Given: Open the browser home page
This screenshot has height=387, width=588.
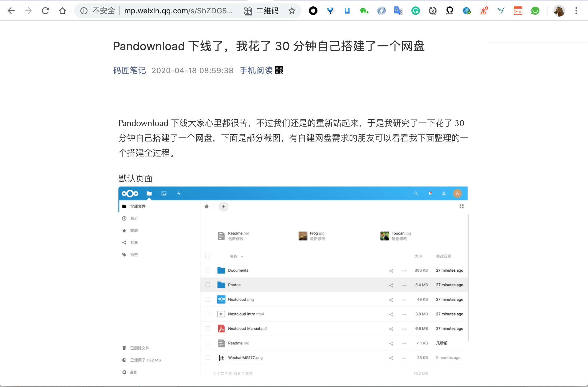Looking at the screenshot, I should coord(62,11).
